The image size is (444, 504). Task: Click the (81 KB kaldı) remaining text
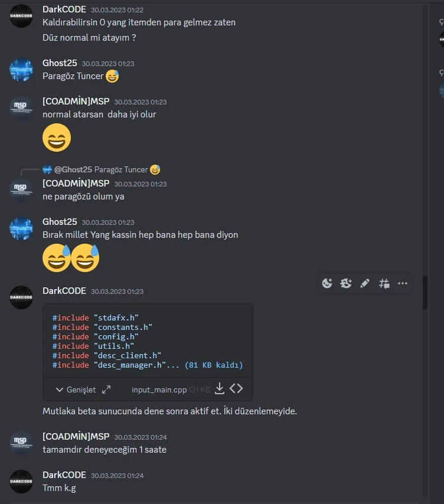point(214,365)
